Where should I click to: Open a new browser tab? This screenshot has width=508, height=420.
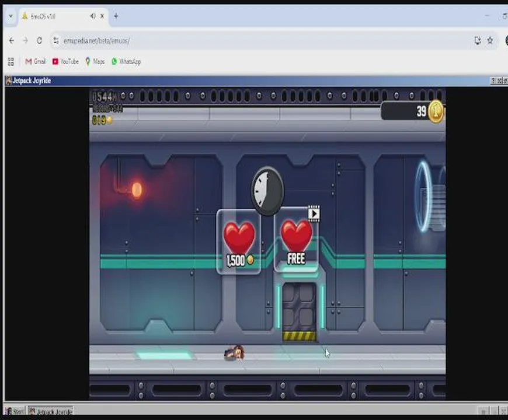click(116, 16)
